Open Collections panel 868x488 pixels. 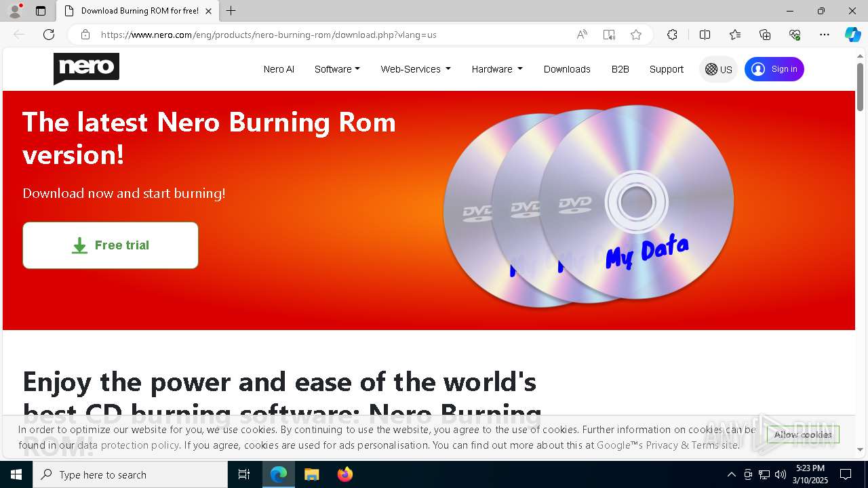point(765,35)
